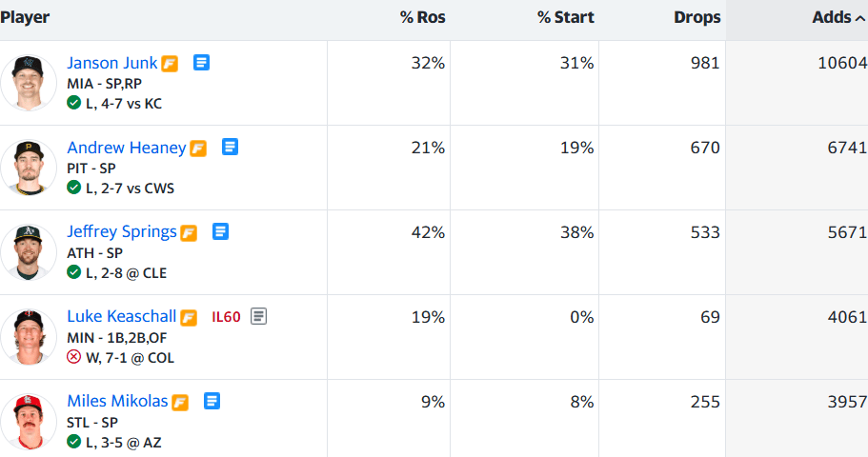868x457 pixels.
Task: Sort table by Drops column
Action: [696, 18]
